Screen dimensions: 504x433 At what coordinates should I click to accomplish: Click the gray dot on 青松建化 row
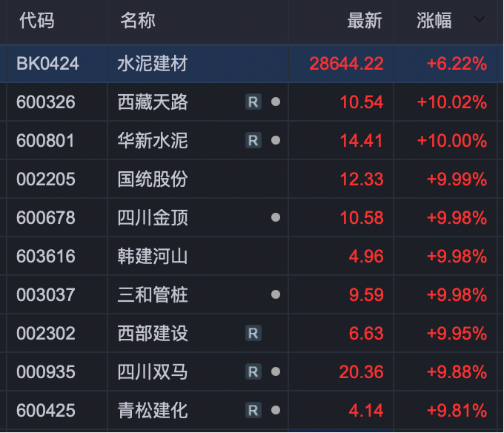pos(276,410)
